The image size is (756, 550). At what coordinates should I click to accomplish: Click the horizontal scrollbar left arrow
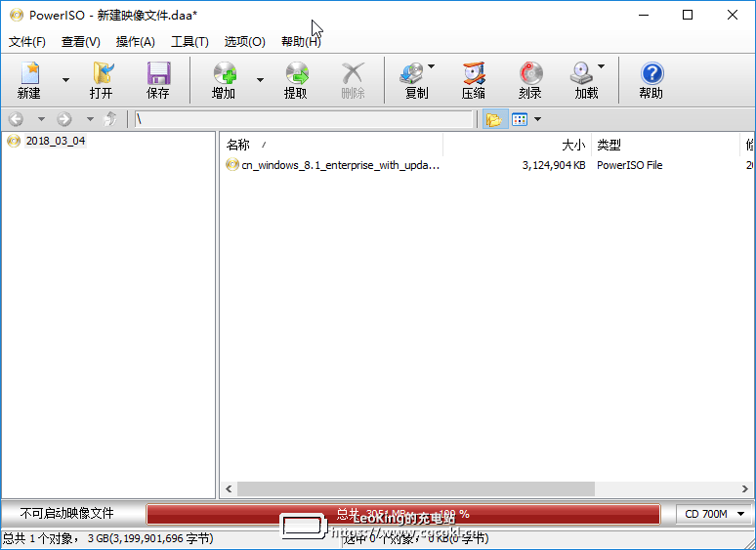(229, 488)
